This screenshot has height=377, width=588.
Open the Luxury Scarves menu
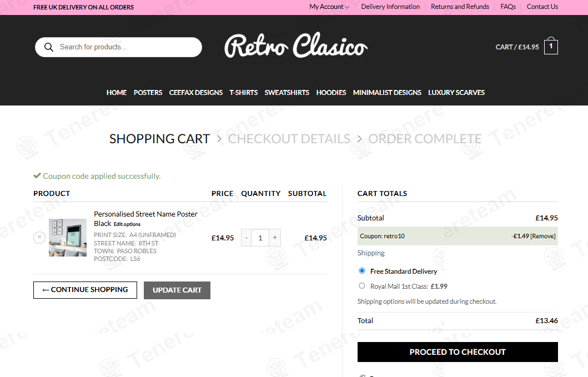pos(456,93)
